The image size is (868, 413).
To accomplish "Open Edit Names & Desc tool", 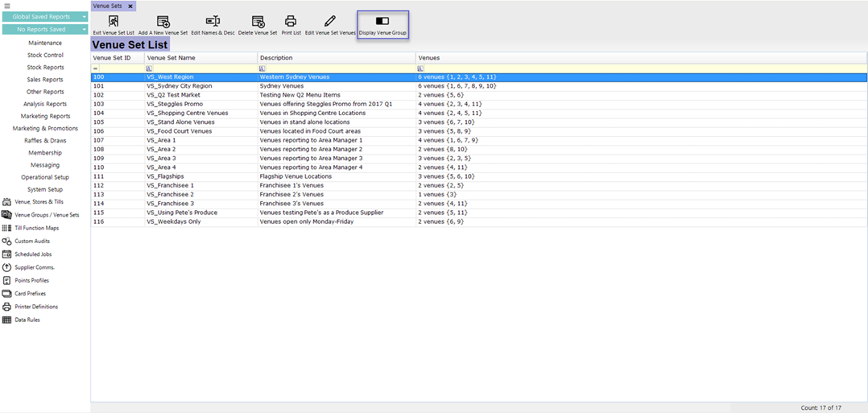I will (213, 22).
